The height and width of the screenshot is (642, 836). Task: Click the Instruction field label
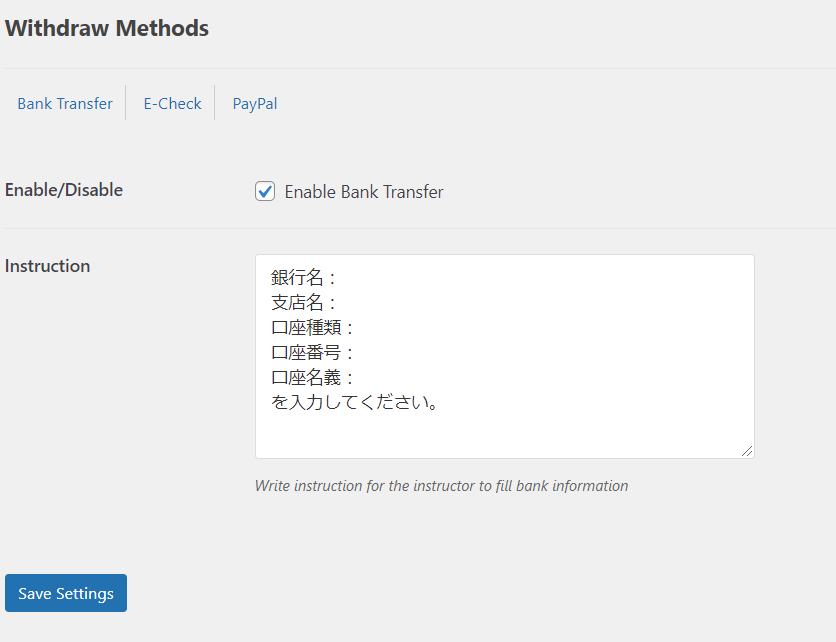click(x=48, y=266)
